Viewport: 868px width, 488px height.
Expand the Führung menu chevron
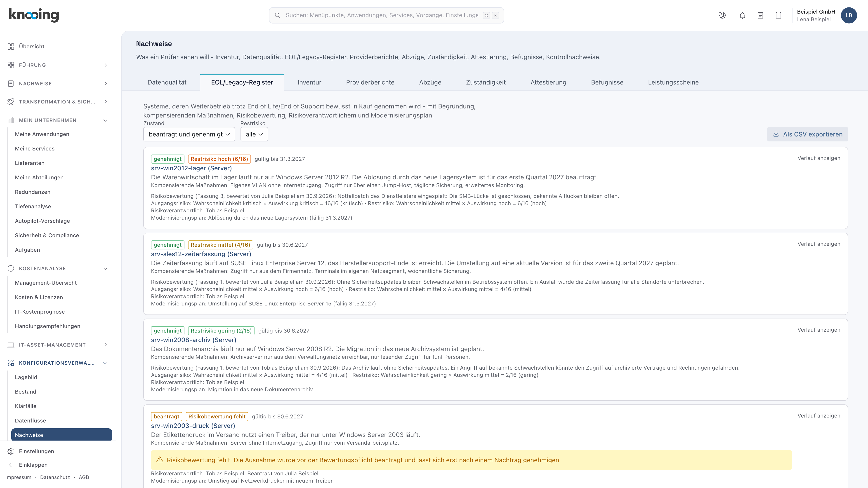(106, 65)
